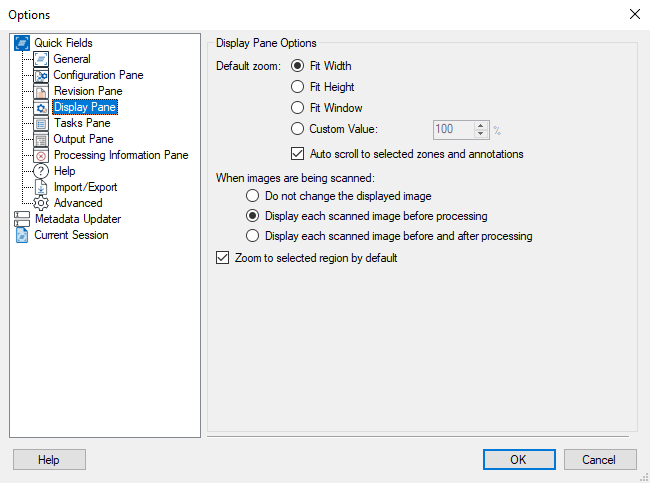Open Advanced options
The width and height of the screenshot is (650, 483).
(x=78, y=203)
